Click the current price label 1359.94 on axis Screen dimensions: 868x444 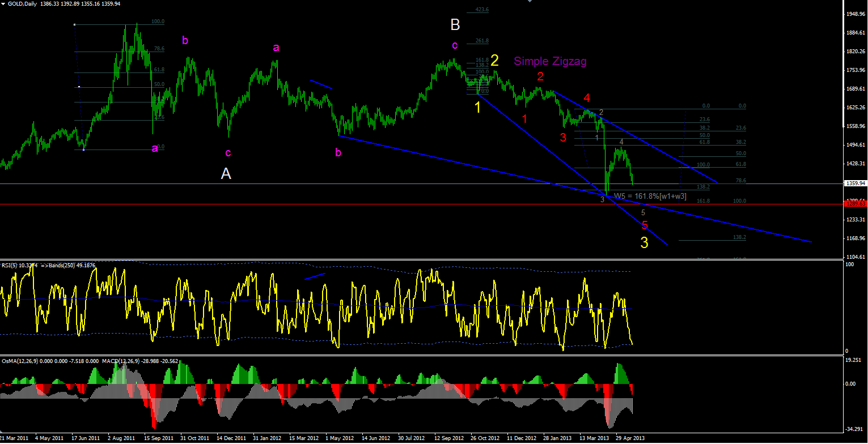coord(856,183)
